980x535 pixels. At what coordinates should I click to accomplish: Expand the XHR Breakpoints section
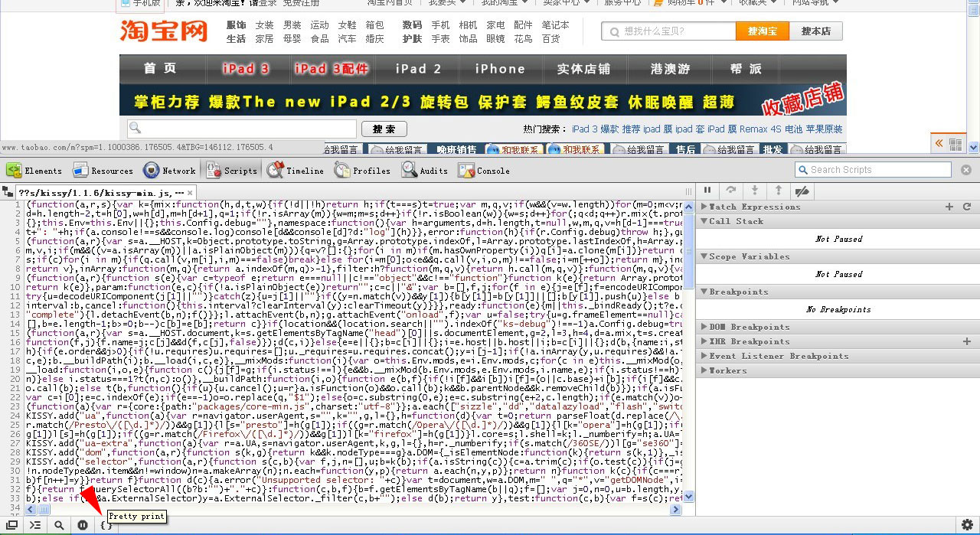[x=705, y=342]
